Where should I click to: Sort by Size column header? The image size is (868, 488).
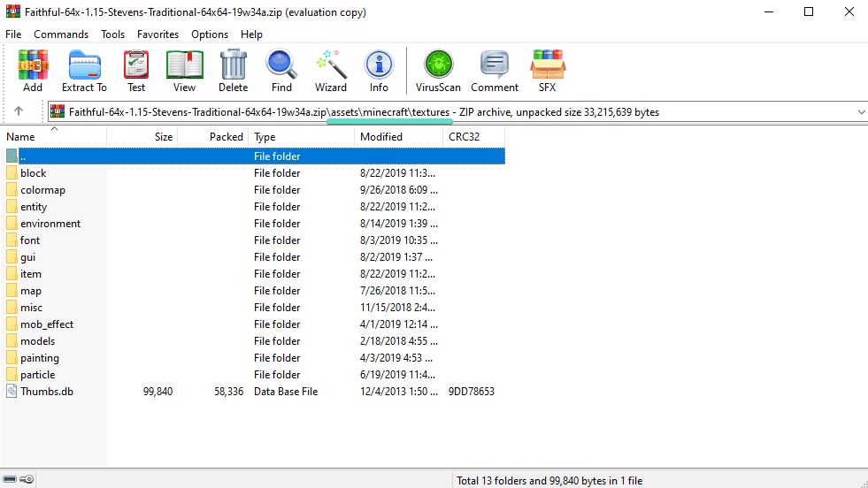[142, 137]
